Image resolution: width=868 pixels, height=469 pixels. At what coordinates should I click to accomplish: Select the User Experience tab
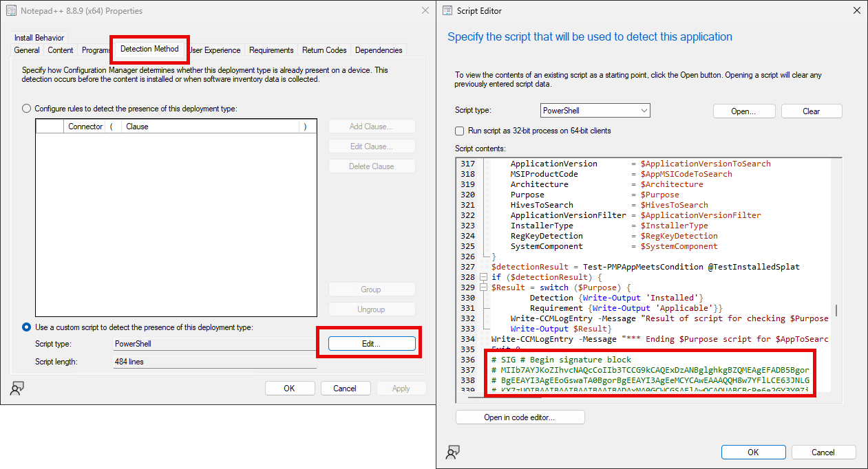click(215, 50)
